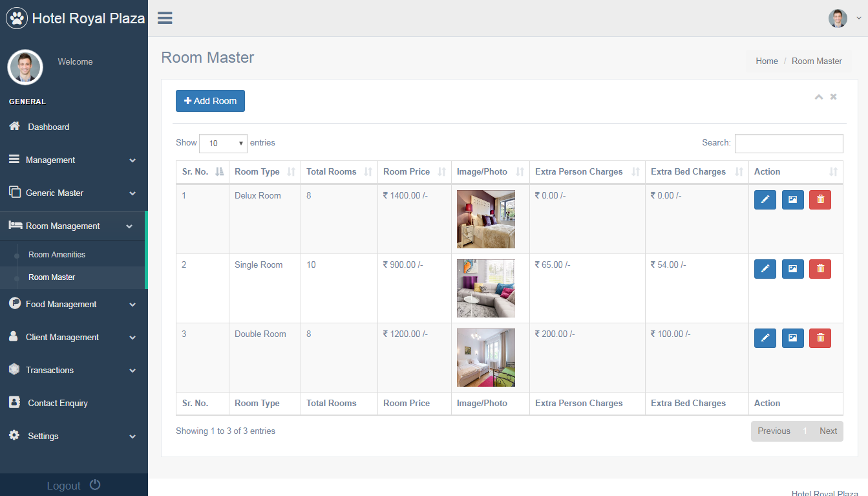Viewport: 868px width, 496px height.
Task: Expand the Transactions menu chevron
Action: [x=132, y=371]
